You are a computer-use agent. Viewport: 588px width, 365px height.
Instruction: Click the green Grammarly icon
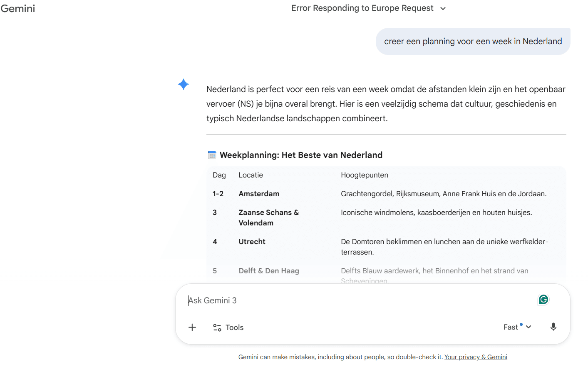[x=543, y=300]
